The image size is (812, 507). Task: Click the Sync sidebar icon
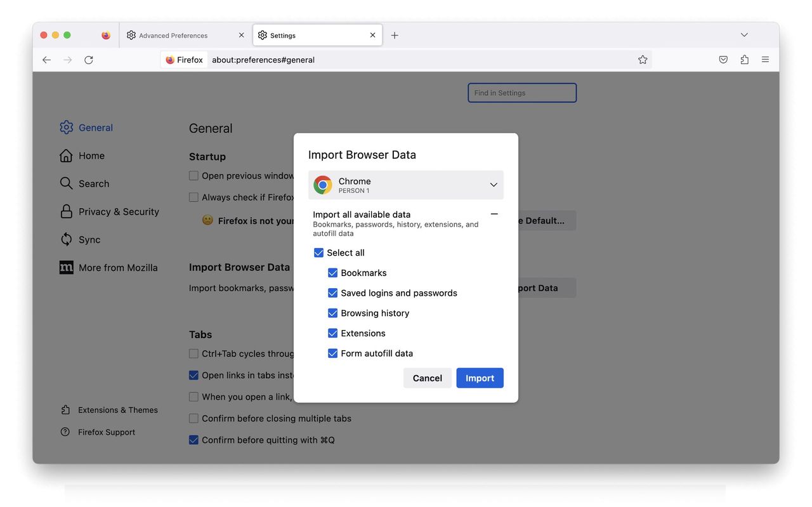click(66, 239)
